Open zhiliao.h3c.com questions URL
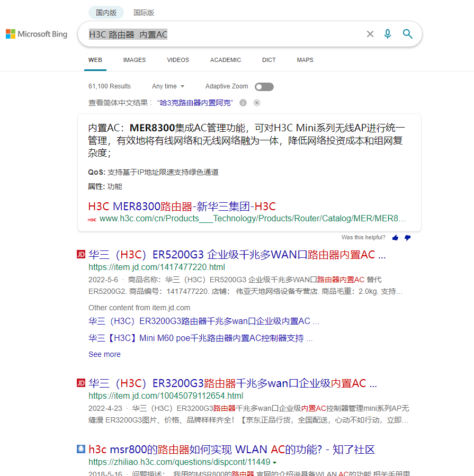Viewport: 474px width, 476px height. 179,462
